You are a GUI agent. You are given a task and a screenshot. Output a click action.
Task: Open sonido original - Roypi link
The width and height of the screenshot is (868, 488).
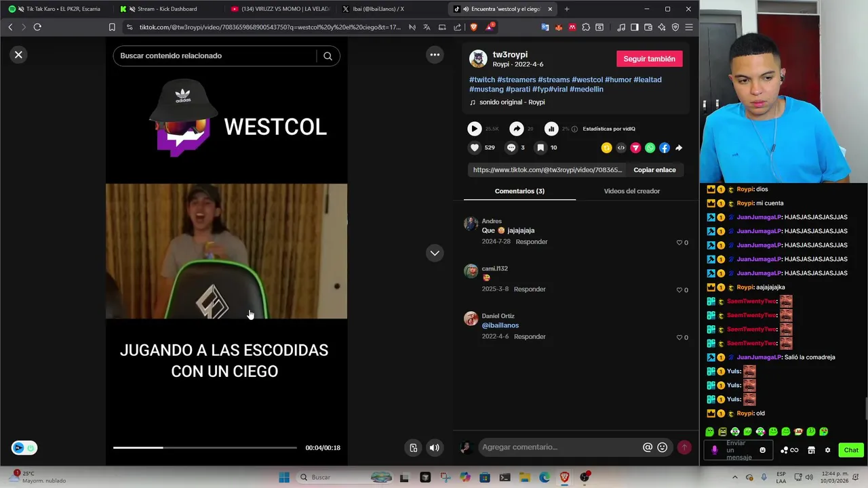pos(512,102)
